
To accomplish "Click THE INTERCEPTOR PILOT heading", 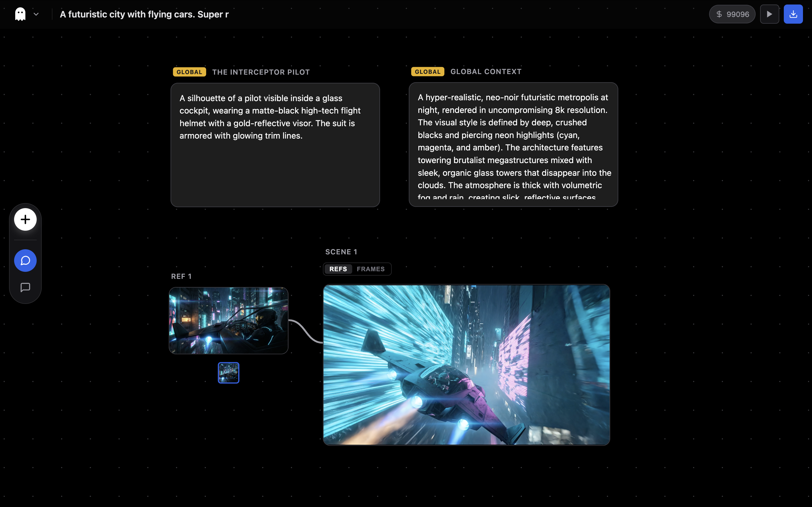I will 261,72.
